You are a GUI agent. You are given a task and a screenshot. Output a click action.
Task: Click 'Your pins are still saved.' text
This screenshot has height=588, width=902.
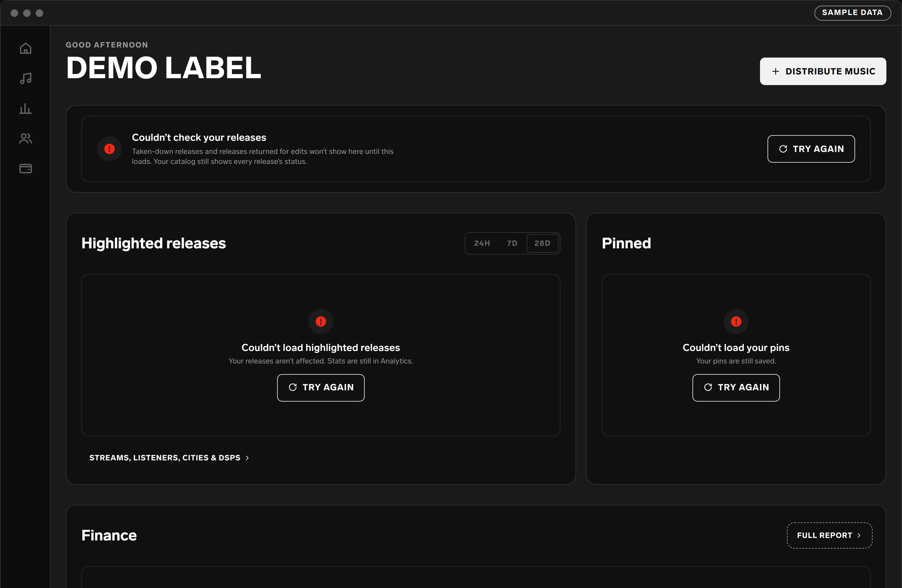tap(736, 361)
